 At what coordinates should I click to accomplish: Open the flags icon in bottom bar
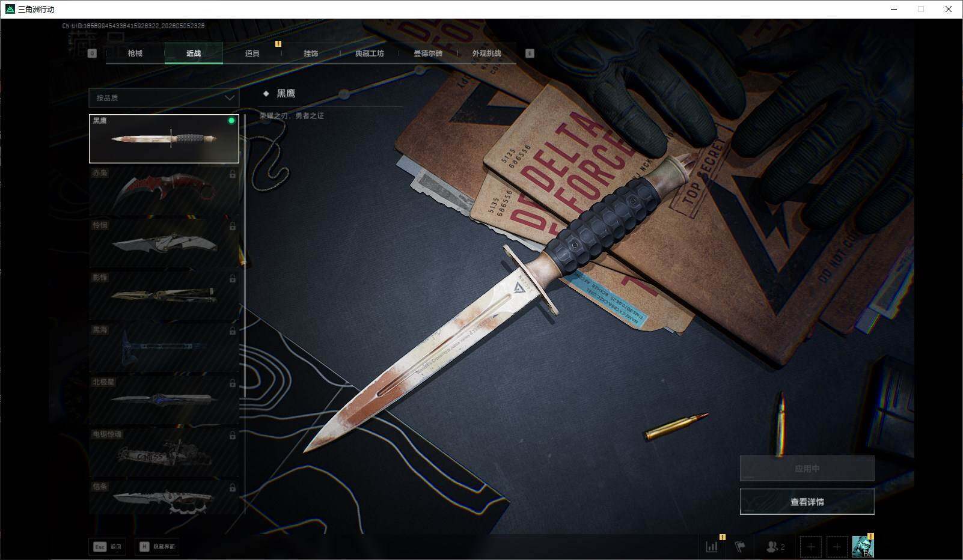[x=740, y=547]
